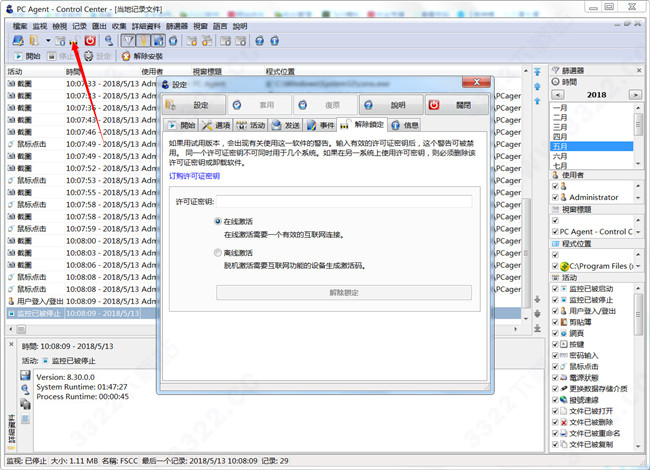Screen dimensions: 650x470
Task: Click the 關閉 close button with the power icon
Action: [x=457, y=105]
